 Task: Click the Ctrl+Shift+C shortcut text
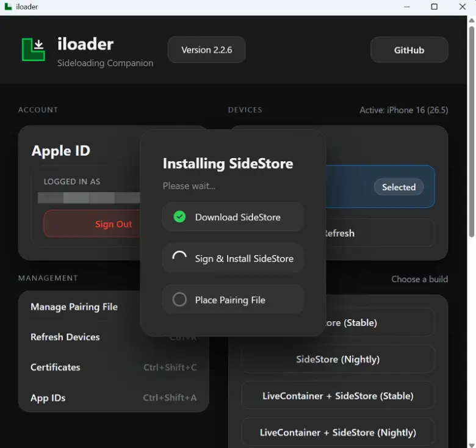pos(170,367)
